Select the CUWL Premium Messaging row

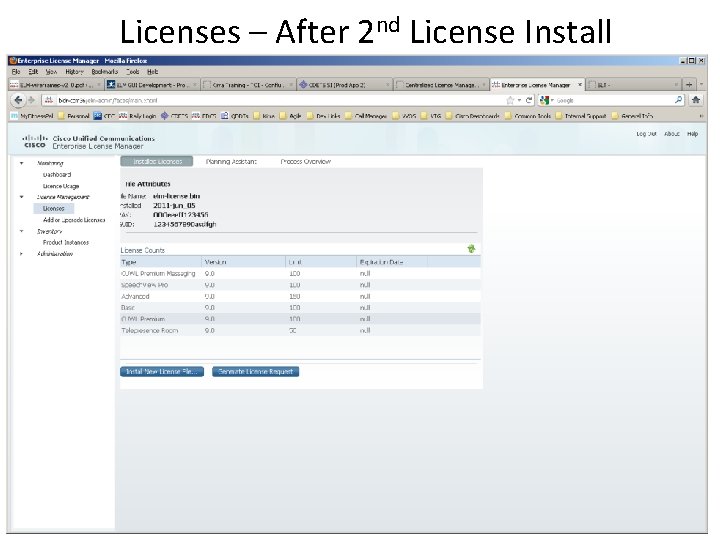[x=300, y=274]
